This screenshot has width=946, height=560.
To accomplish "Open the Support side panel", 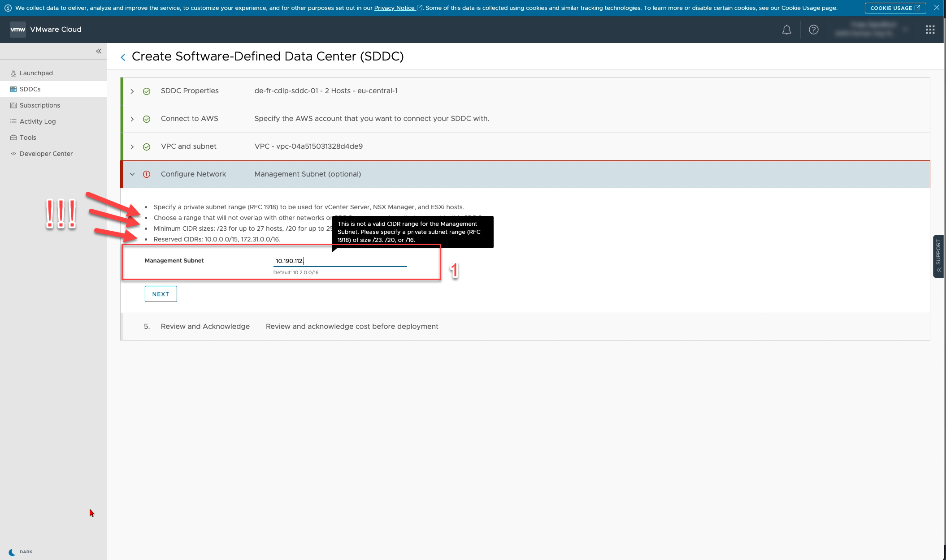I will click(938, 256).
